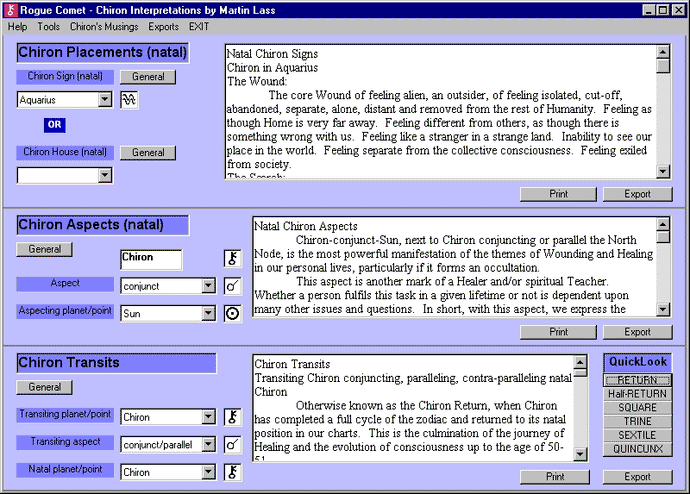The height and width of the screenshot is (494, 690).
Task: Export the Natal Chiron Aspects text
Action: 637,332
